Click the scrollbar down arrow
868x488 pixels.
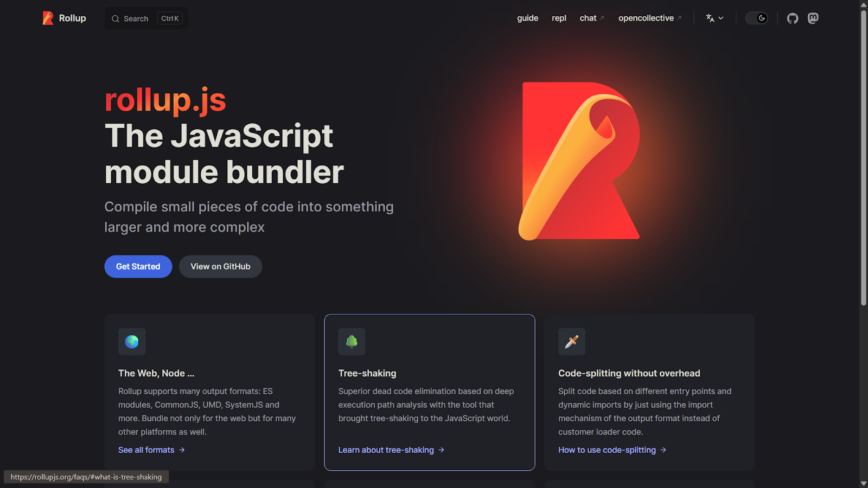(864, 483)
